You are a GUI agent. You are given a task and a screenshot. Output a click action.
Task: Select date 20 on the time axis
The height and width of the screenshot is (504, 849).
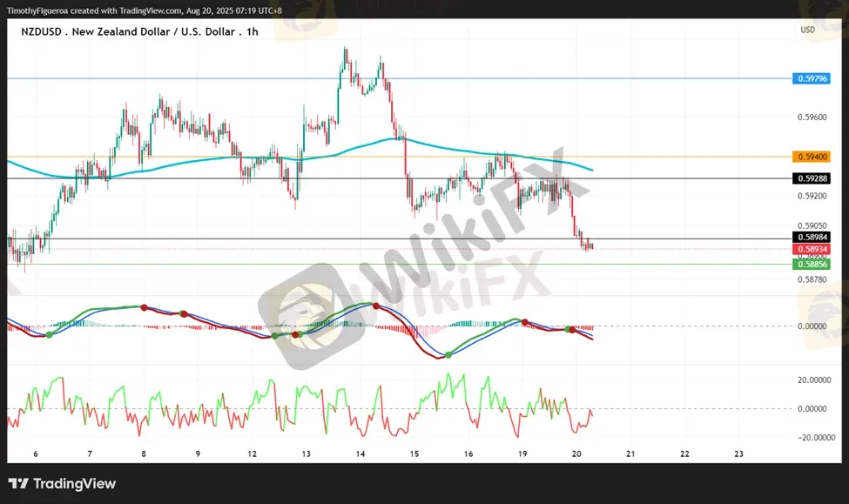(576, 454)
